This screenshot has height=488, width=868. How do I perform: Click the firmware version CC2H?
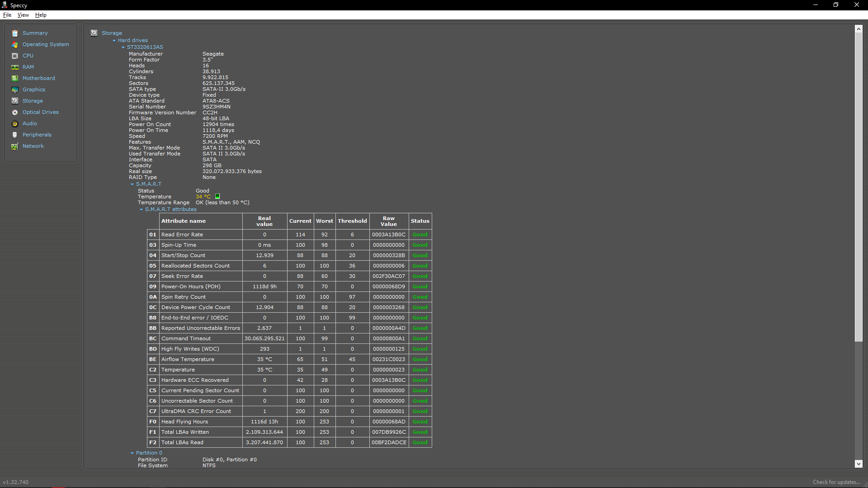[210, 113]
